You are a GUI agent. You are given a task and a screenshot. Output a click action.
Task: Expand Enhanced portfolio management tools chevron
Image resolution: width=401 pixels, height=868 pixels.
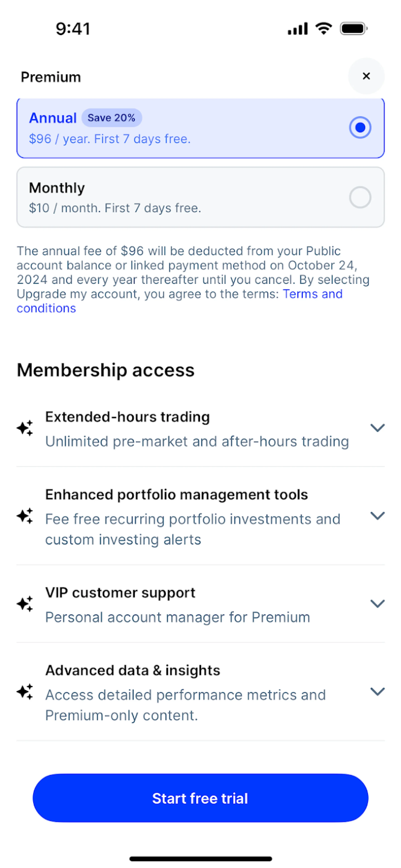377,516
